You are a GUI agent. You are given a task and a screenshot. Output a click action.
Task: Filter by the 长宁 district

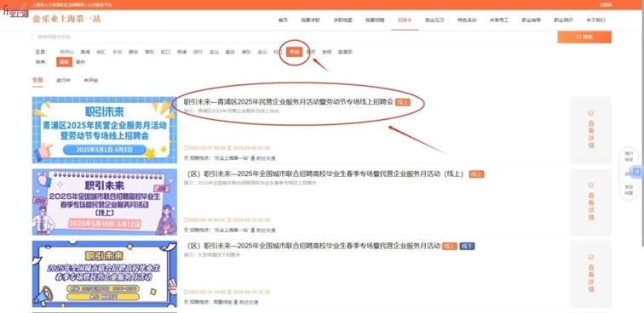pyautogui.click(x=118, y=52)
